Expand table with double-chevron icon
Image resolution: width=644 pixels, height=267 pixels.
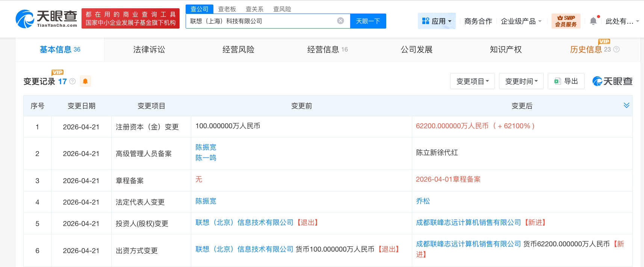[626, 105]
